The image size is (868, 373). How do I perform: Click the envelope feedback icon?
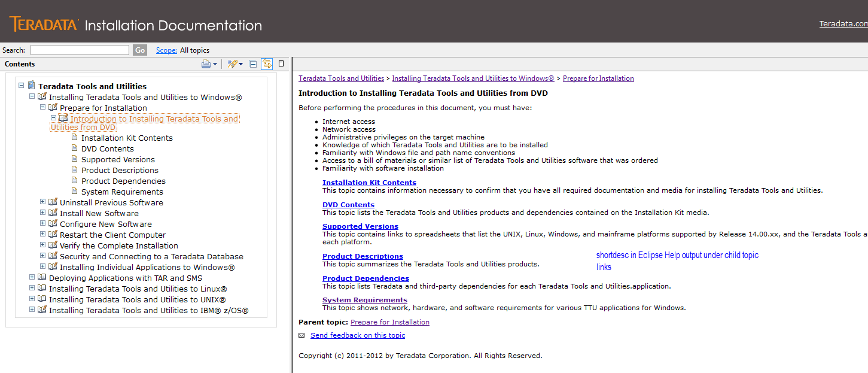click(301, 335)
